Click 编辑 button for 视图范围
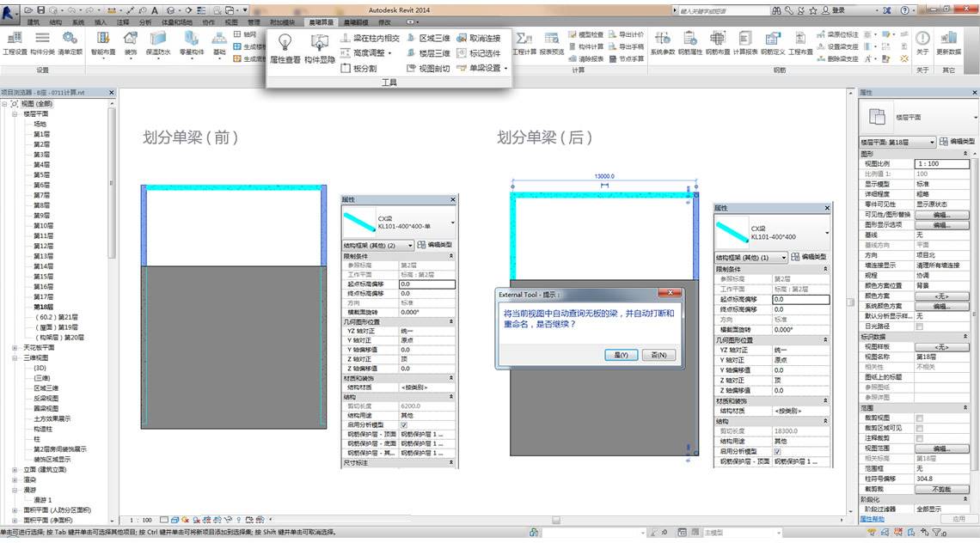The image size is (980, 543). tap(942, 448)
